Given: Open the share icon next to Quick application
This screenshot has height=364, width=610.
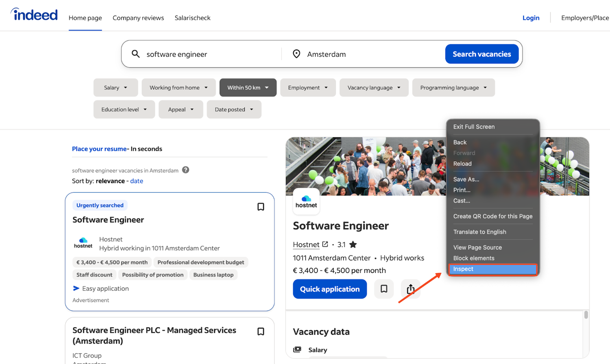Looking at the screenshot, I should (410, 289).
